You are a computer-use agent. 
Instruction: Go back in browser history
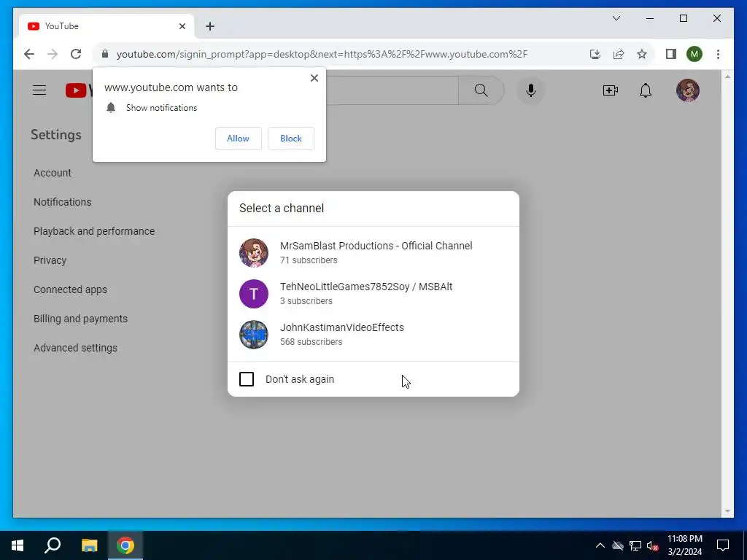(29, 54)
